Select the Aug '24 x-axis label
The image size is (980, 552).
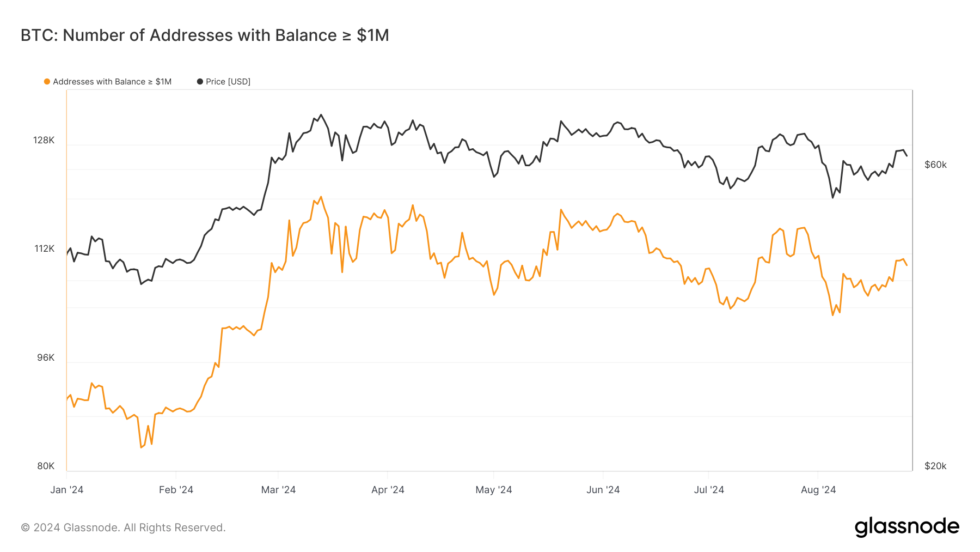(818, 489)
